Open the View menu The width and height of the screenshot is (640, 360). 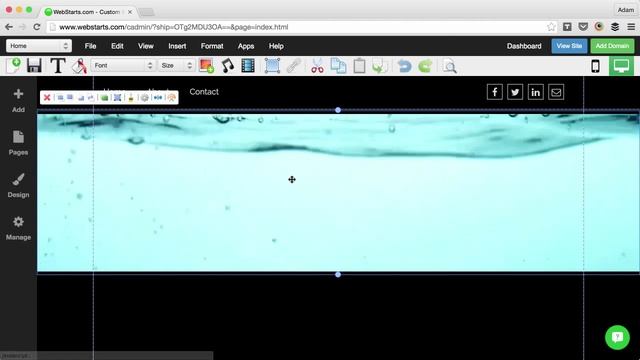[146, 46]
